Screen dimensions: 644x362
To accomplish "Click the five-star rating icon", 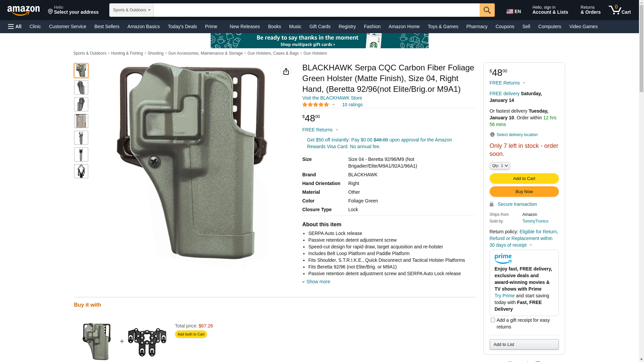I will tap(316, 105).
